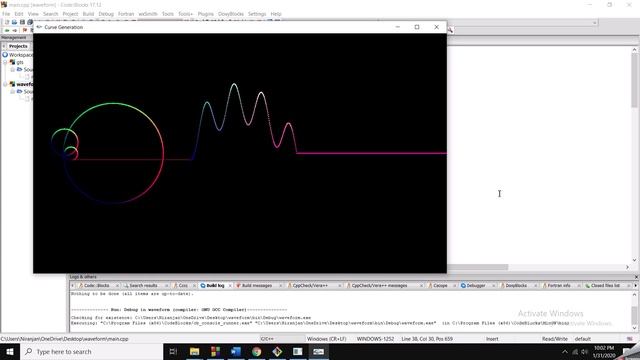Maximize the Curve Generation window
This screenshot has height=360, width=640.
point(417,27)
